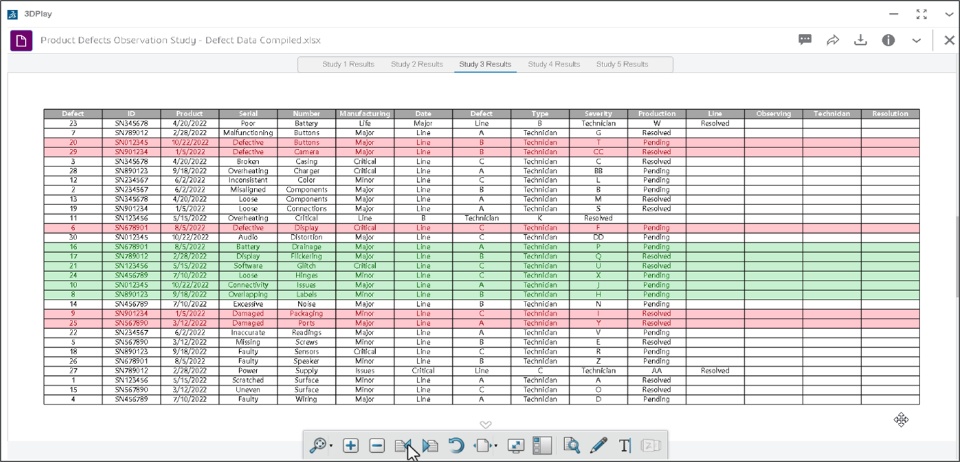This screenshot has height=462, width=960.
Task: Enter full screen presentation mode
Action: [x=516, y=445]
